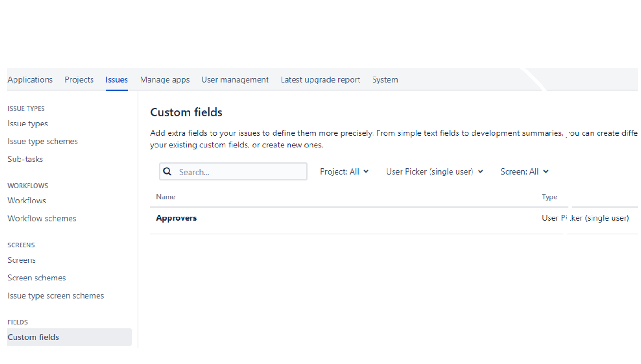Open the Manage apps tab

click(165, 80)
